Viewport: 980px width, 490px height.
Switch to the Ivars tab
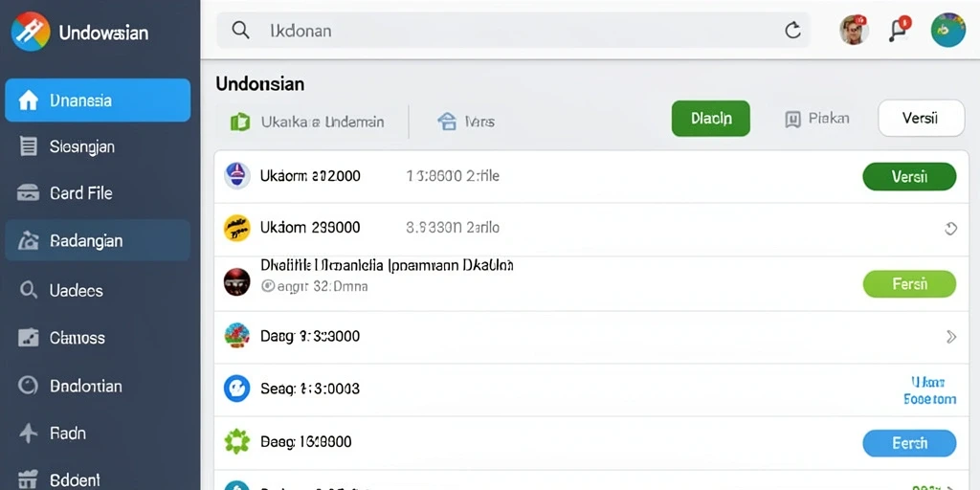click(x=466, y=122)
